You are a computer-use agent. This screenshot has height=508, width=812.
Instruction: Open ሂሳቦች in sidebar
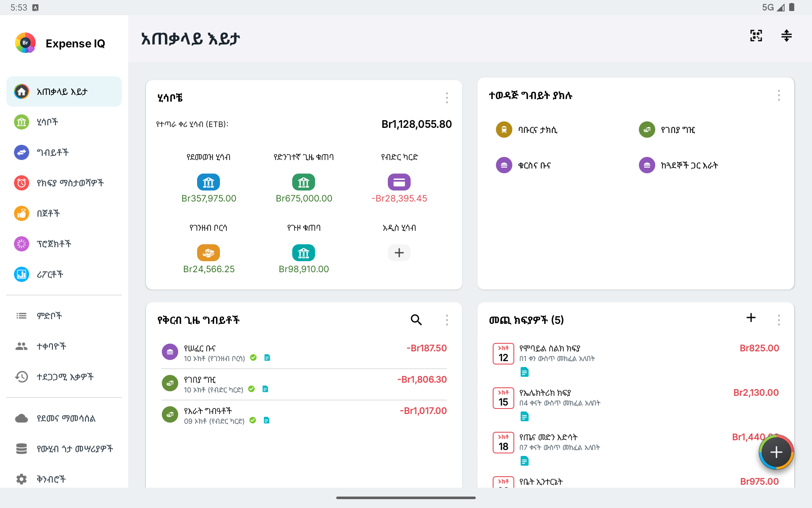tap(64, 122)
